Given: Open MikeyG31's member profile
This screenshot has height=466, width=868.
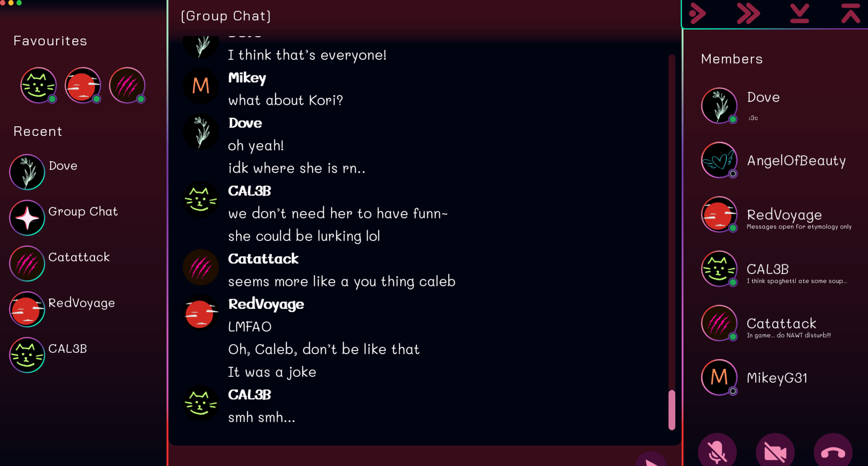Looking at the screenshot, I should tap(776, 378).
